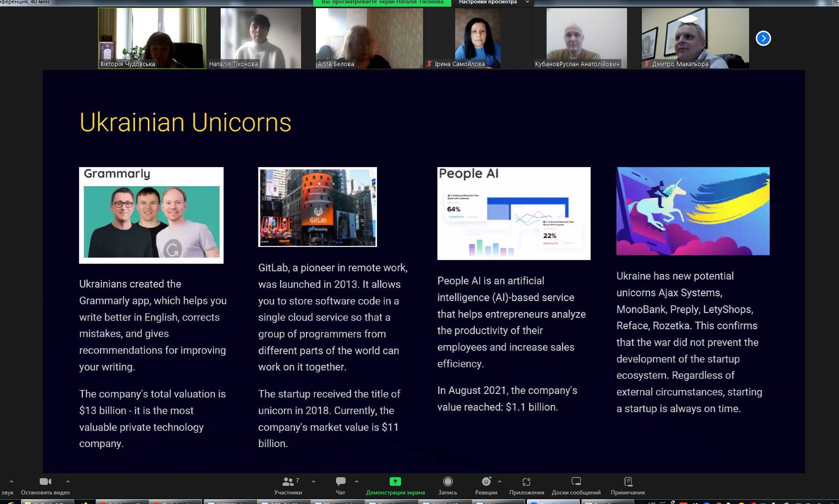Image resolution: width=839 pixels, height=504 pixels.
Task: Expand video options chevron beside the camera
Action: pos(68,482)
